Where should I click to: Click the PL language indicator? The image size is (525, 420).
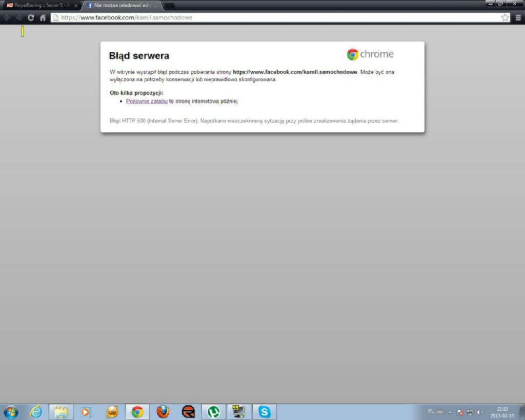tap(431, 411)
